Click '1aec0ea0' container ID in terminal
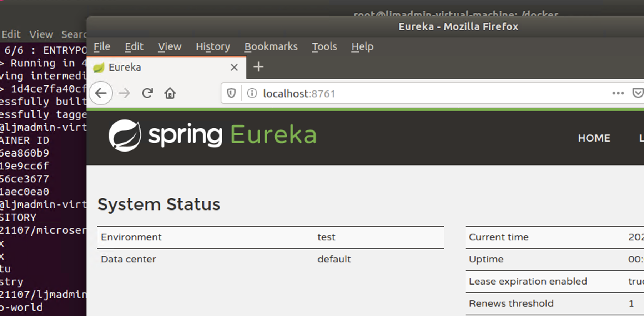This screenshot has height=316, width=644. [24, 192]
